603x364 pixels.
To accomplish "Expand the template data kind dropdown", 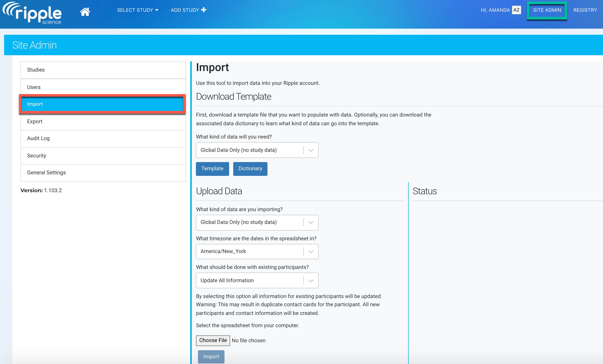I will click(257, 150).
